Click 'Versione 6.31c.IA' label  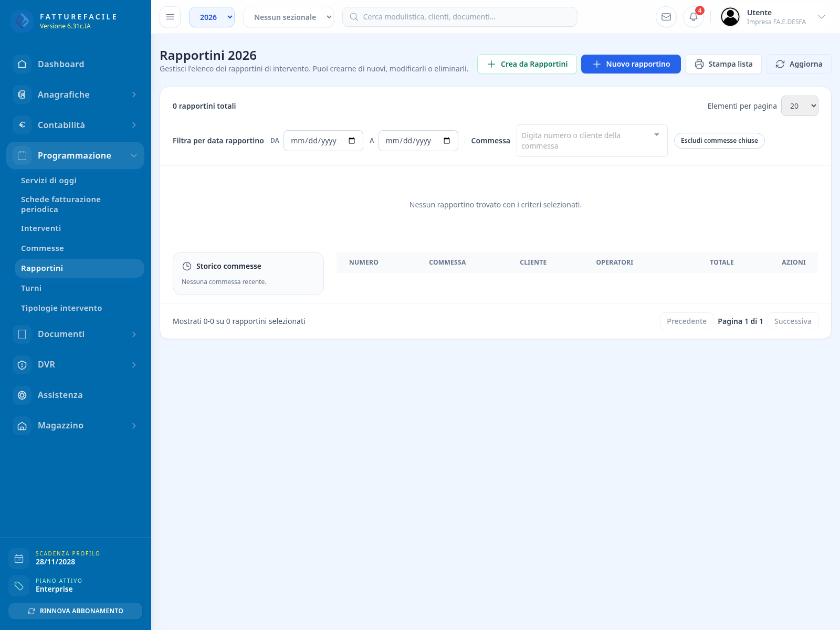click(65, 26)
